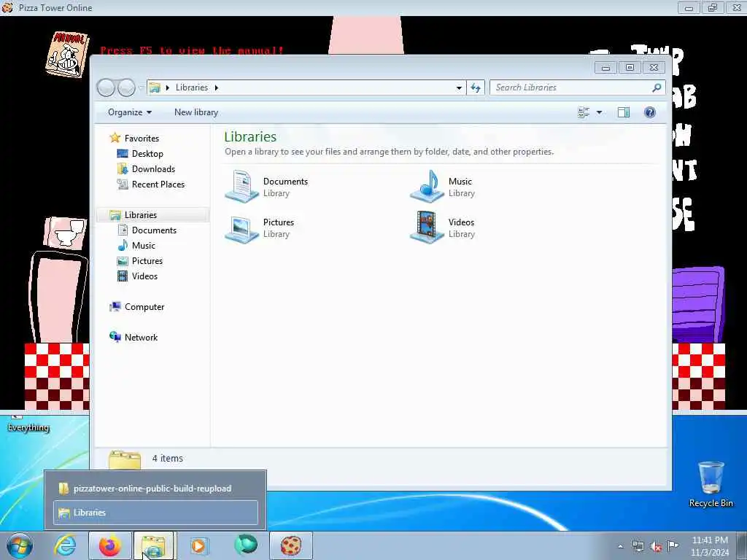The image size is (747, 560).
Task: Open the Videos library in main pane
Action: [x=443, y=227]
